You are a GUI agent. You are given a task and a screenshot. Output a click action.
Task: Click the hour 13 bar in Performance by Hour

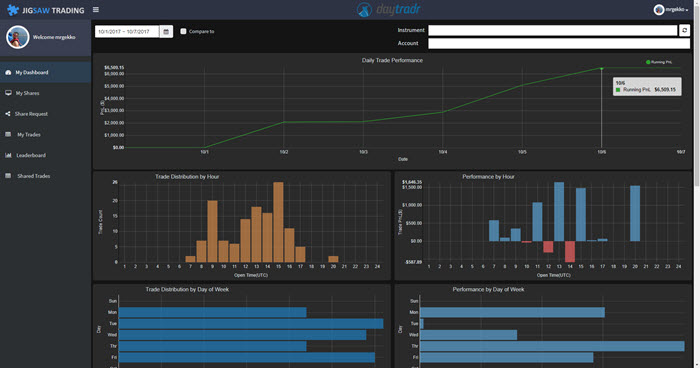(x=559, y=211)
